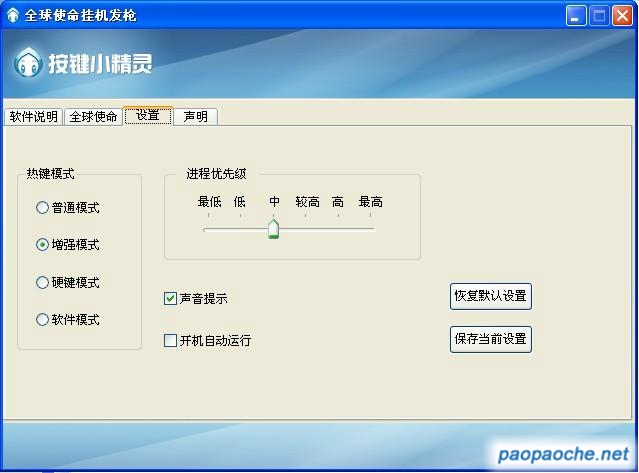This screenshot has height=473, width=639.
Task: Click the 中 priority label
Action: point(274,202)
